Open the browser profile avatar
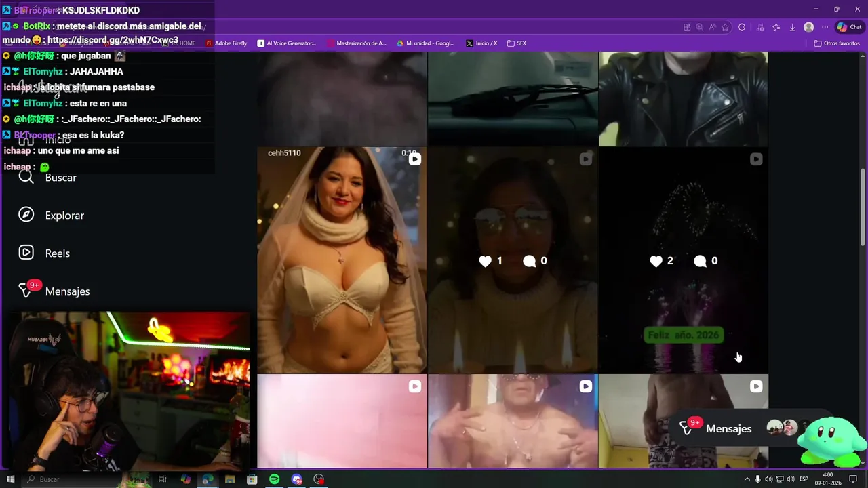The width and height of the screenshot is (868, 488). coord(808,27)
